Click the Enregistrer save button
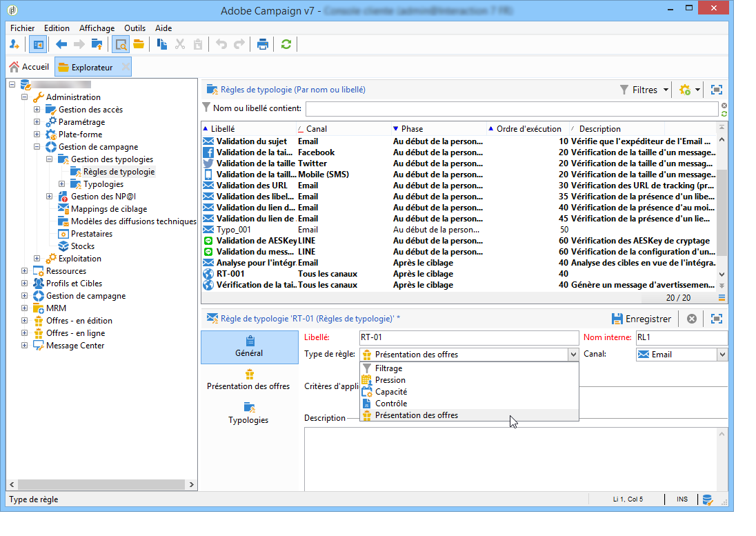756x536 pixels. tap(641, 319)
